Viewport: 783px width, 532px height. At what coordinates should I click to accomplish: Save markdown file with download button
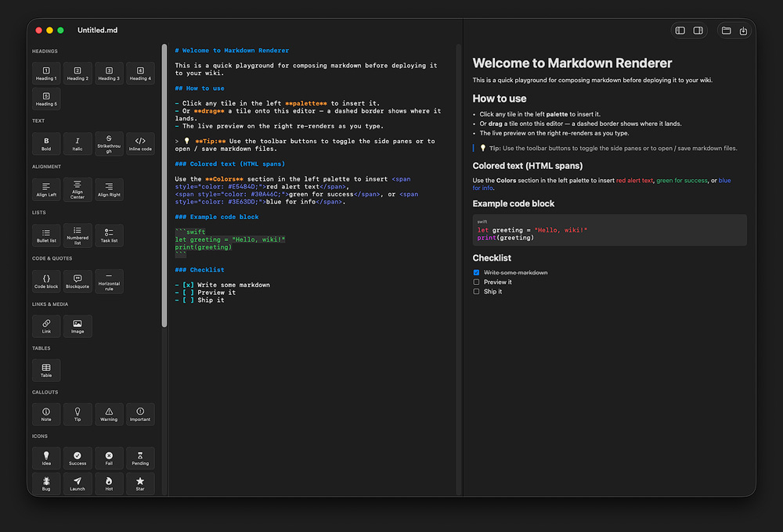[x=744, y=31]
